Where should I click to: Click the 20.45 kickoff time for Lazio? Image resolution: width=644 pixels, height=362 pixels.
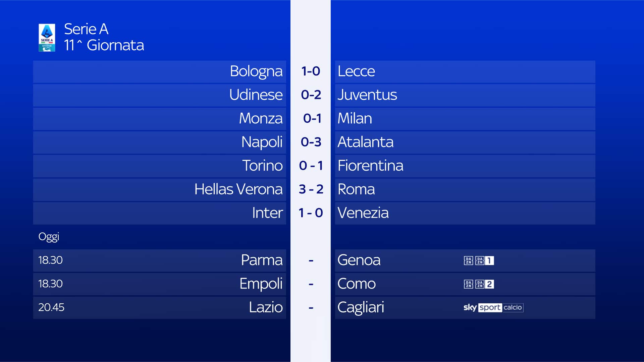point(51,307)
